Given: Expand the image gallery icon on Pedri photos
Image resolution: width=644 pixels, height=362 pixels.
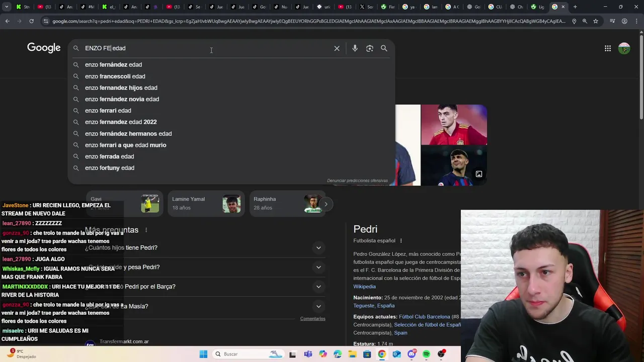Looking at the screenshot, I should click(x=479, y=174).
